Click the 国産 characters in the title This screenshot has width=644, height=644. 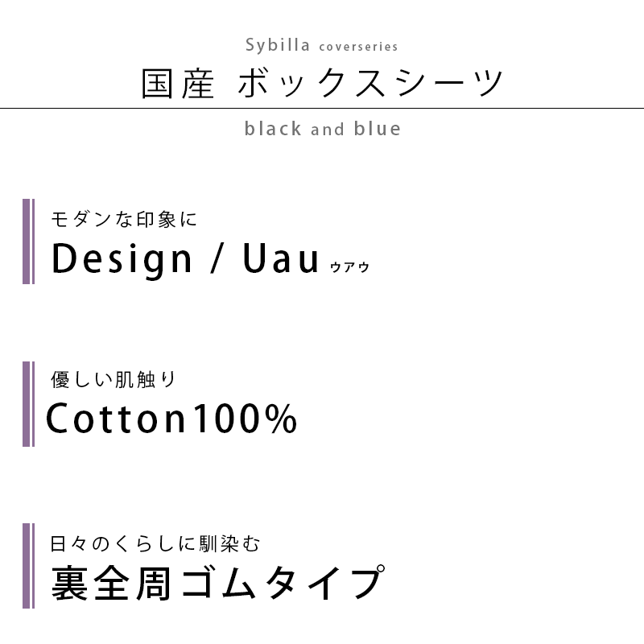point(177,84)
